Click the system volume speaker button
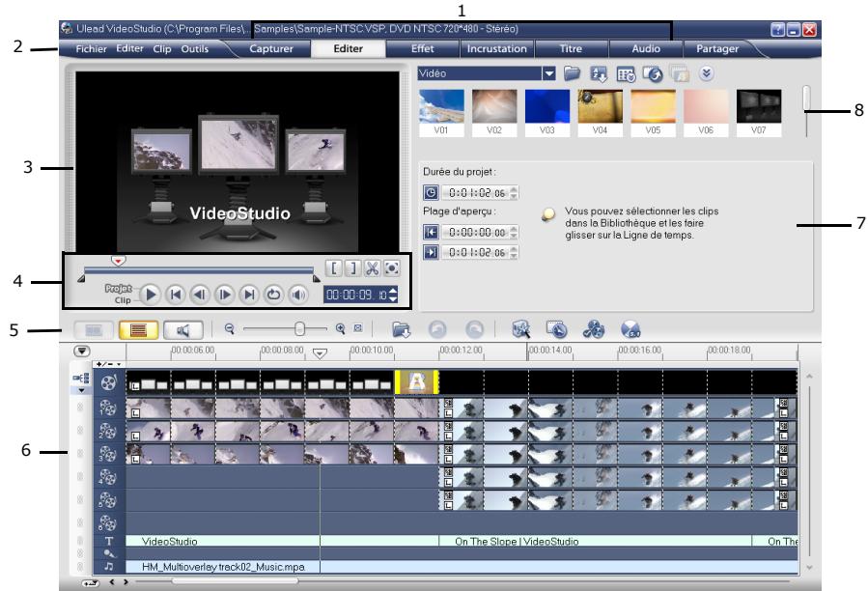868x591 pixels. 298,295
